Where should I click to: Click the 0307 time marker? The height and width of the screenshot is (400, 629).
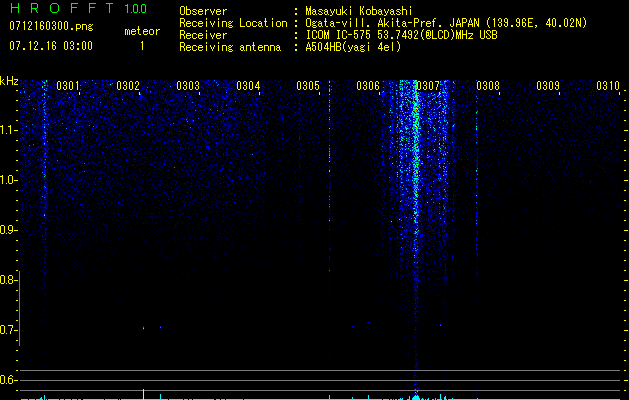428,86
